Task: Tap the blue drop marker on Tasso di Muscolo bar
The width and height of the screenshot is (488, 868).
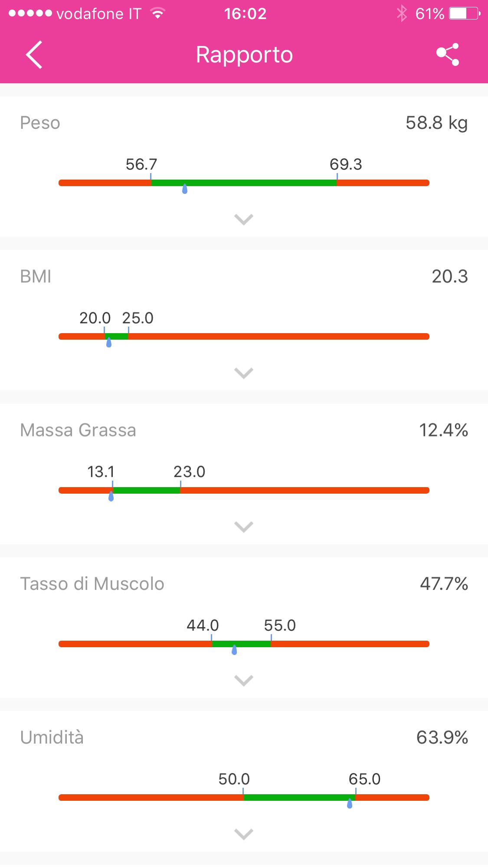Action: point(234,650)
